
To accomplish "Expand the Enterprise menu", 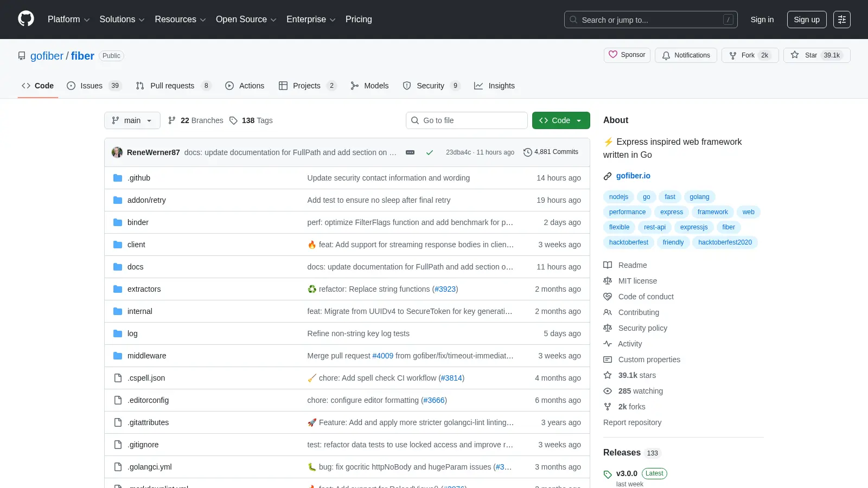I will [x=311, y=20].
